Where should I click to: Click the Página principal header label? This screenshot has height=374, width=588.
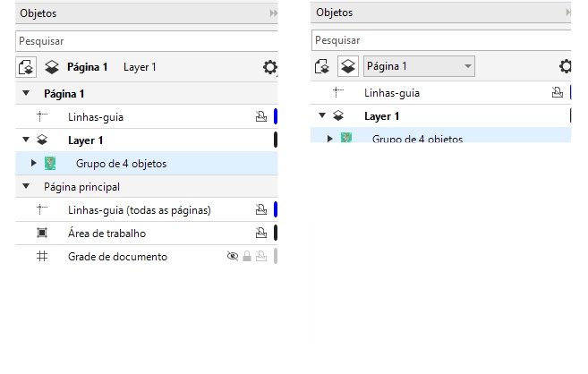[81, 187]
